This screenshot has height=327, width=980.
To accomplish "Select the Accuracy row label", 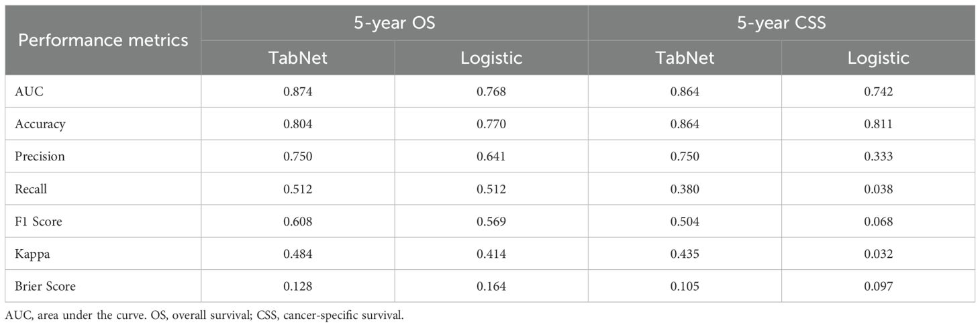I will click(x=40, y=124).
